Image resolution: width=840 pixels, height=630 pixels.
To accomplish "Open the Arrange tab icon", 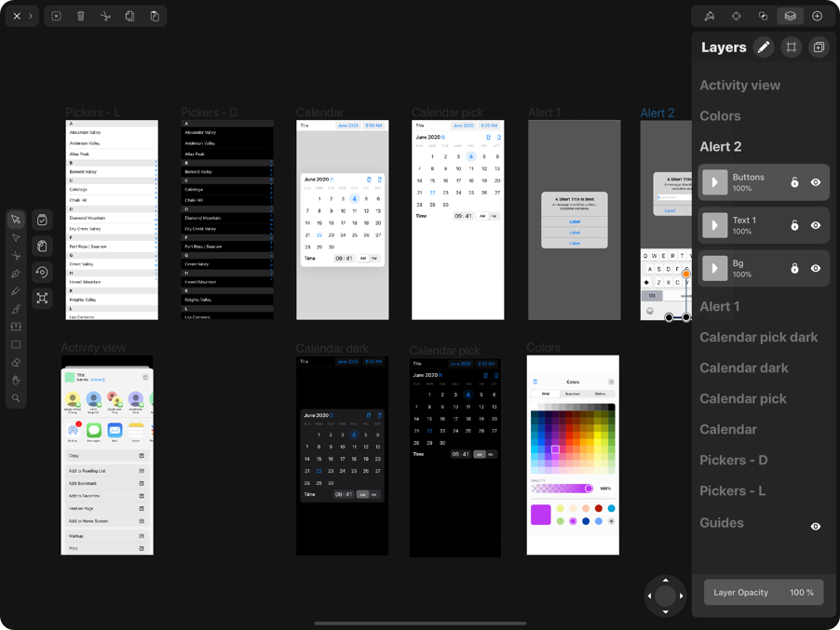I will pyautogui.click(x=737, y=16).
